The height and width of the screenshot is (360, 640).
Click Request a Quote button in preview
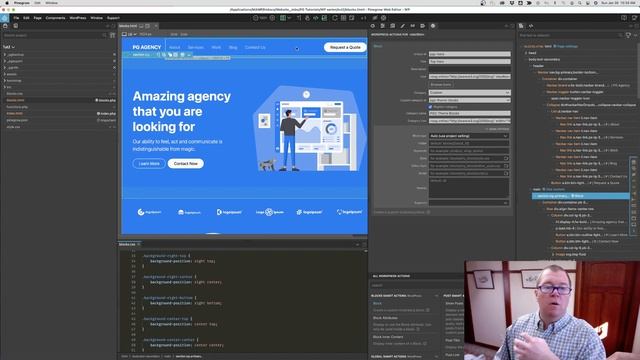(x=345, y=47)
